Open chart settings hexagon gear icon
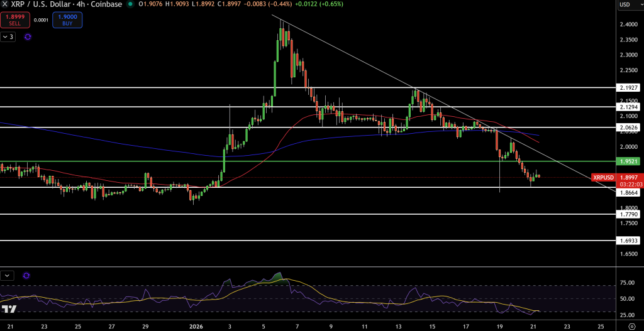644x331 pixels. point(631,327)
